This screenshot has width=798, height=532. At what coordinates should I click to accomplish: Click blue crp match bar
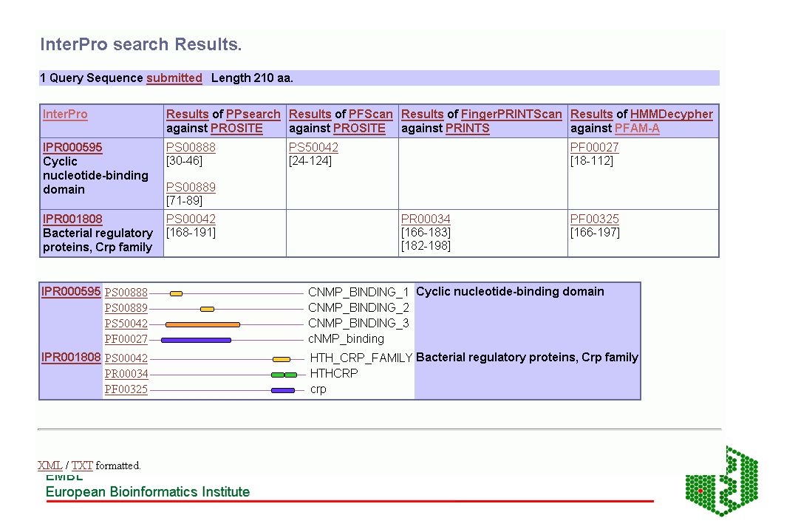283,390
